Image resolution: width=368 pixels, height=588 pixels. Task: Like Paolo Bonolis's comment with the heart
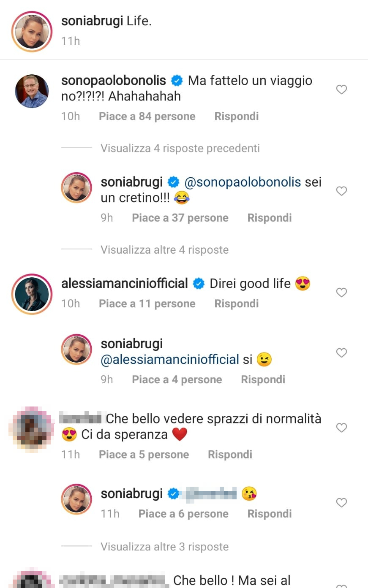pyautogui.click(x=341, y=89)
